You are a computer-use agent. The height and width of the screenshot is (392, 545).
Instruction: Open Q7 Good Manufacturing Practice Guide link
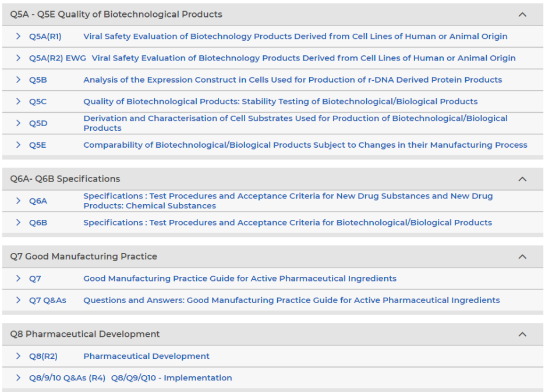click(240, 279)
